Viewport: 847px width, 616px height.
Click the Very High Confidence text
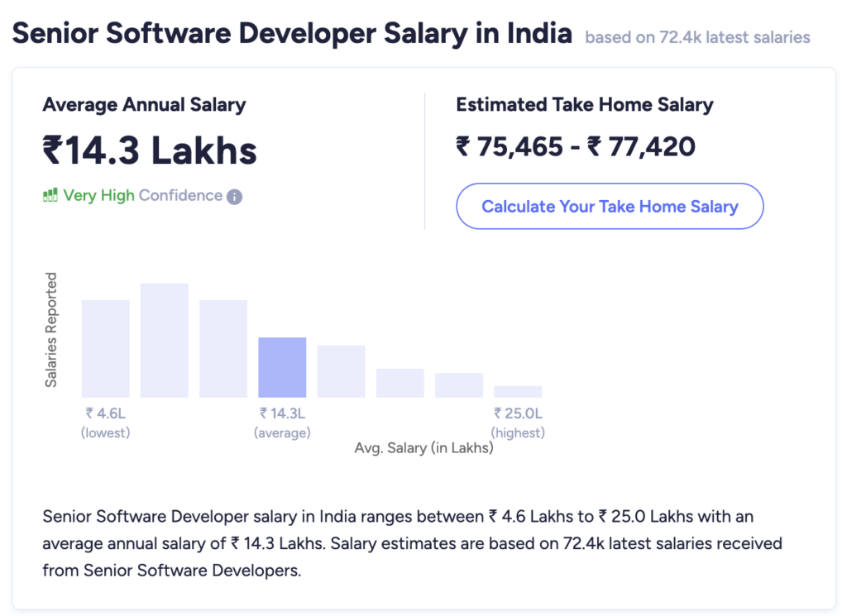click(x=142, y=196)
